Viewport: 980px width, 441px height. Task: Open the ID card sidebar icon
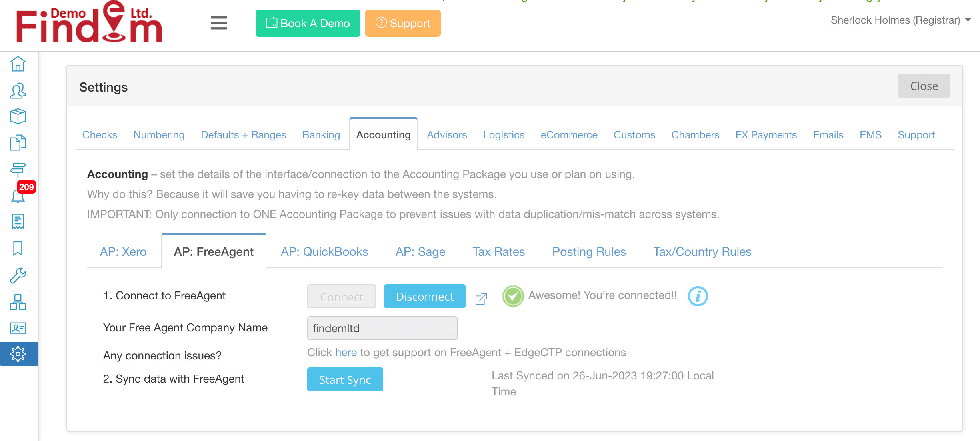(18, 328)
